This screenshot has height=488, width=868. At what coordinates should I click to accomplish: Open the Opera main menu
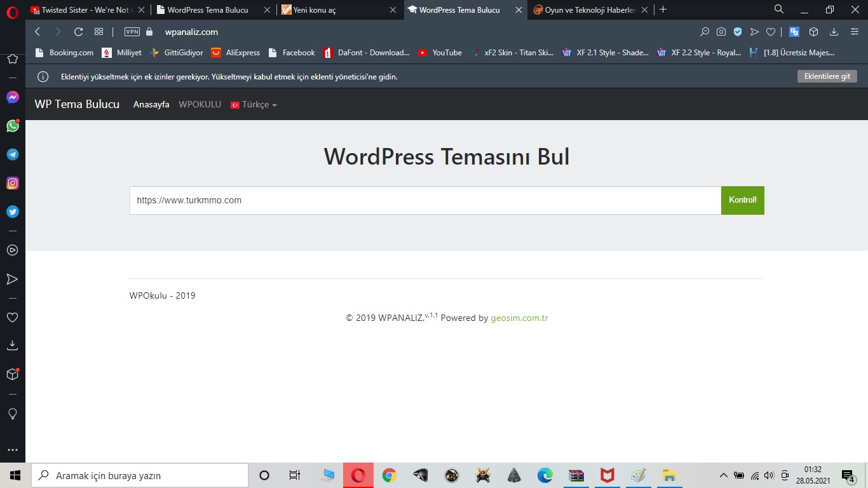pos(12,11)
